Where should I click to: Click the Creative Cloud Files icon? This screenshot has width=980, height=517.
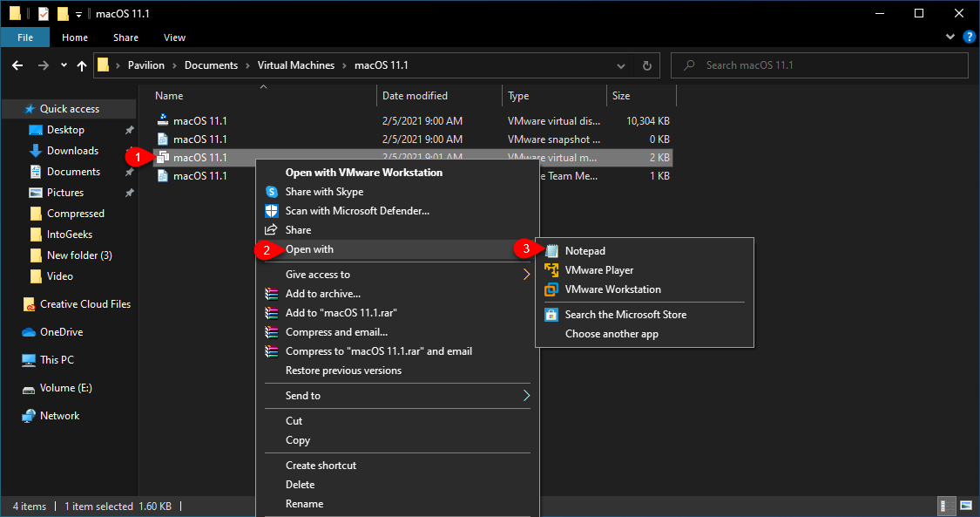pos(29,304)
